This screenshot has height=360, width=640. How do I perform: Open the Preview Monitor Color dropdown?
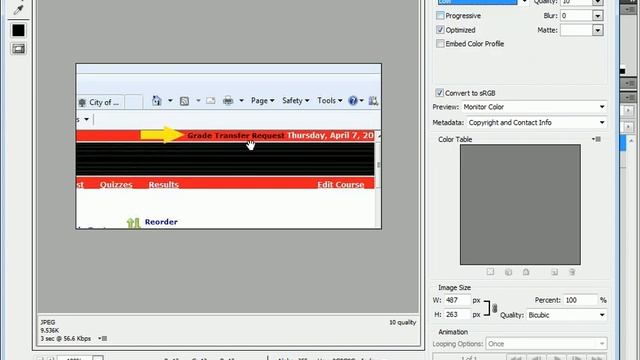point(534,107)
